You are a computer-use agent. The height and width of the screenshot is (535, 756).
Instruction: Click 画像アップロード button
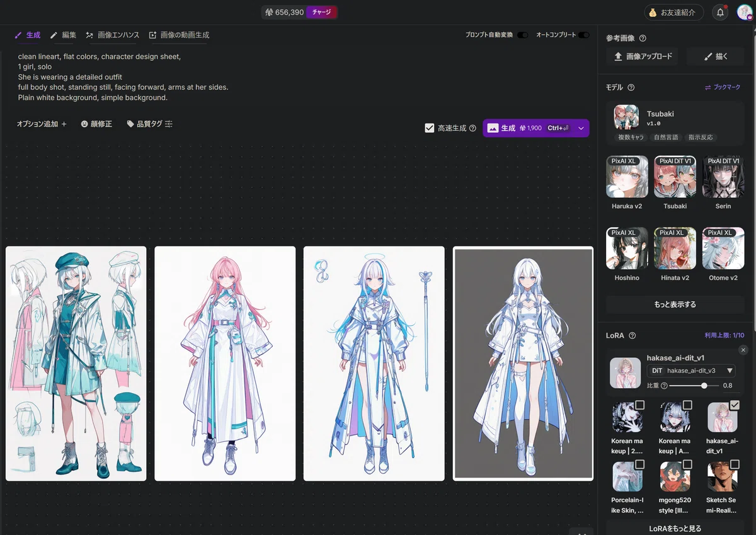(643, 56)
